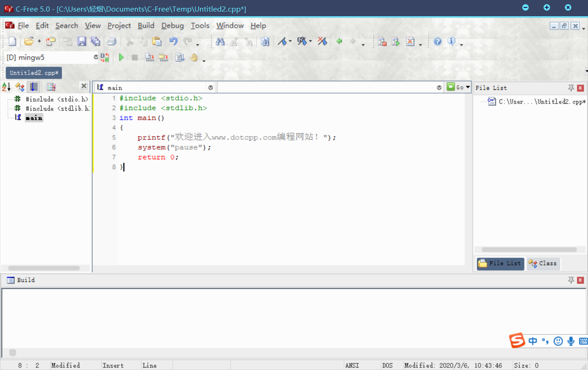This screenshot has height=370, width=588.
Task: Open Find with the binoculars icon
Action: point(220,42)
